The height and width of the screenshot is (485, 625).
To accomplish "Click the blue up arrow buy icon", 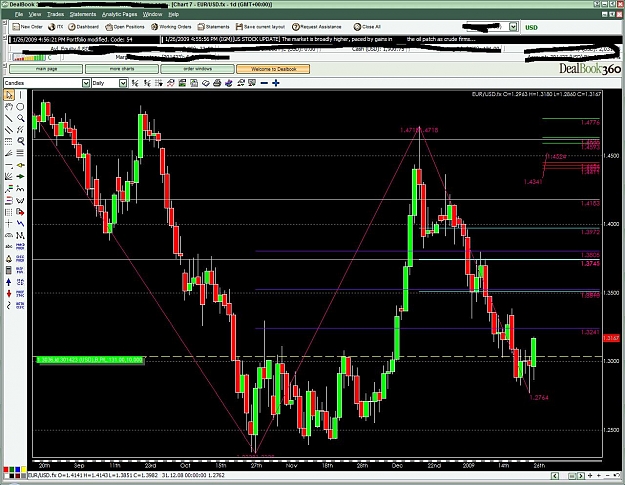I will pyautogui.click(x=9, y=282).
